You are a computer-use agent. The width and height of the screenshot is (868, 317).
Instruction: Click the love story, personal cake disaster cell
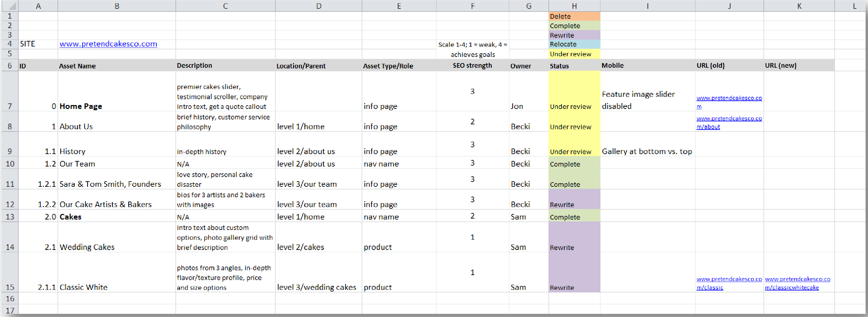coord(225,179)
